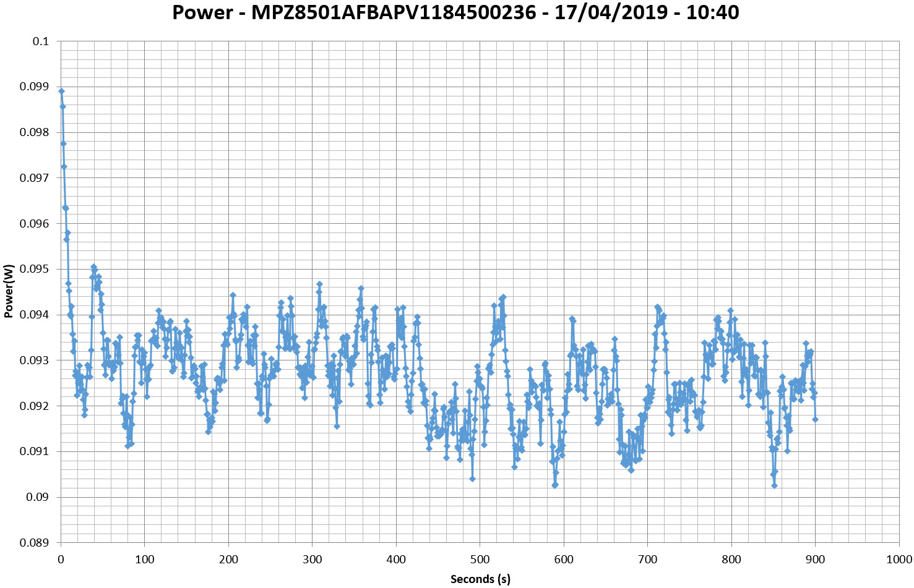Screen dimensions: 914x588
Task: Click the 0.1 label on the y-axis
Action: click(x=41, y=41)
